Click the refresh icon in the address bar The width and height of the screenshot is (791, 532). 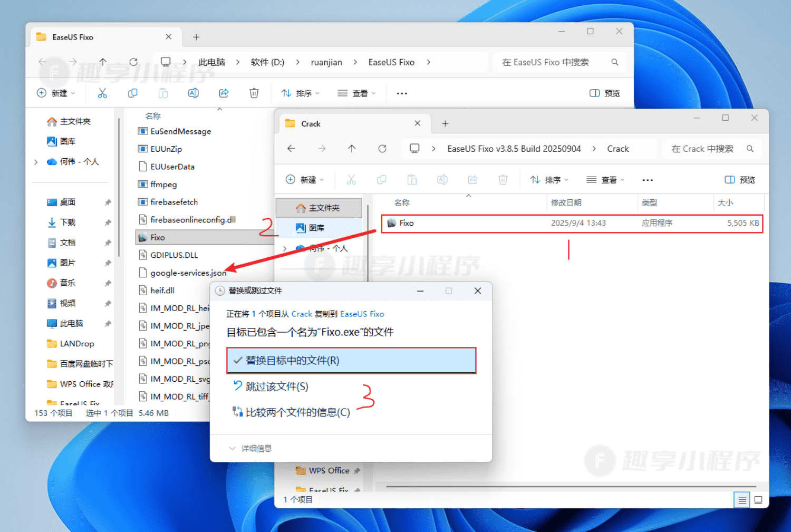tap(133, 61)
